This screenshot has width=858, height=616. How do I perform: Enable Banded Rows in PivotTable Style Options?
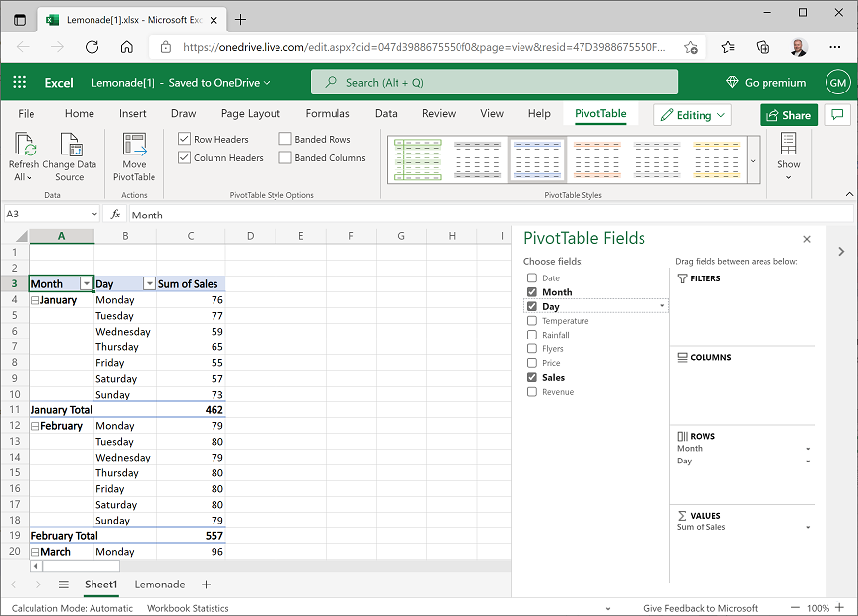pyautogui.click(x=283, y=138)
